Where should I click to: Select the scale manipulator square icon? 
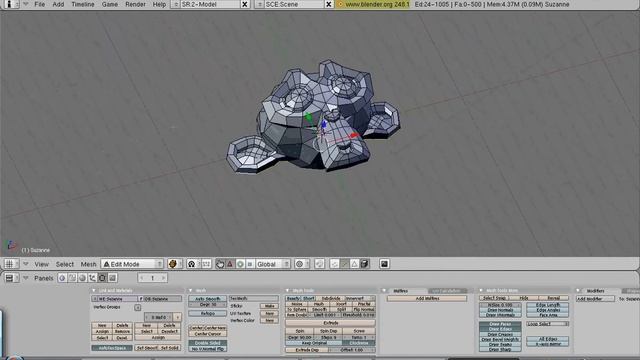(250, 264)
